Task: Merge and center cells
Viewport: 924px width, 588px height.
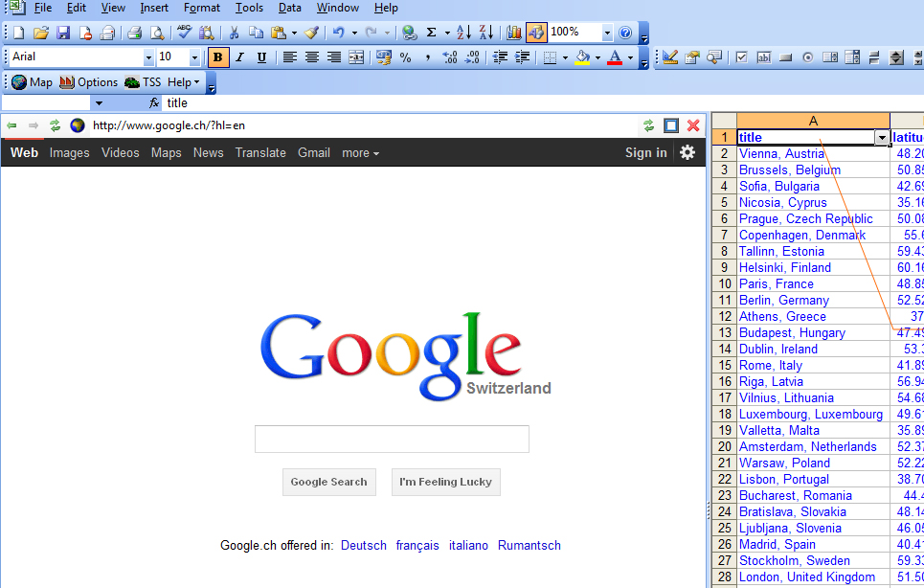Action: 356,57
